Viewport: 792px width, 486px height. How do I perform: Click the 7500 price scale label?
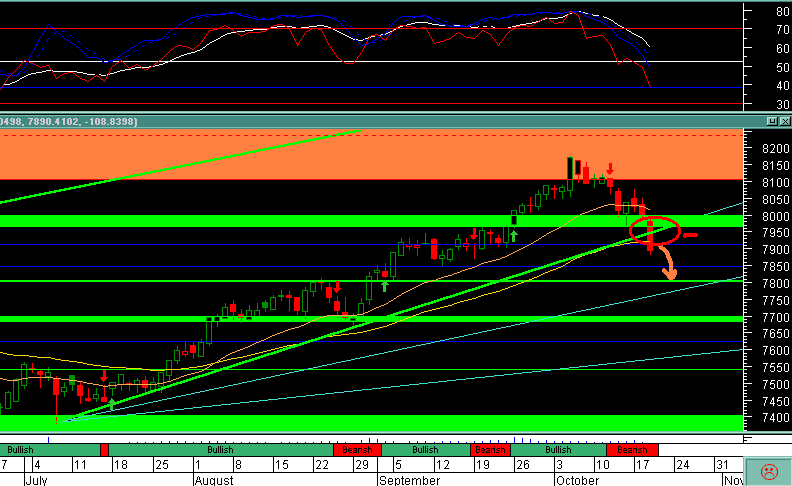[x=775, y=384]
